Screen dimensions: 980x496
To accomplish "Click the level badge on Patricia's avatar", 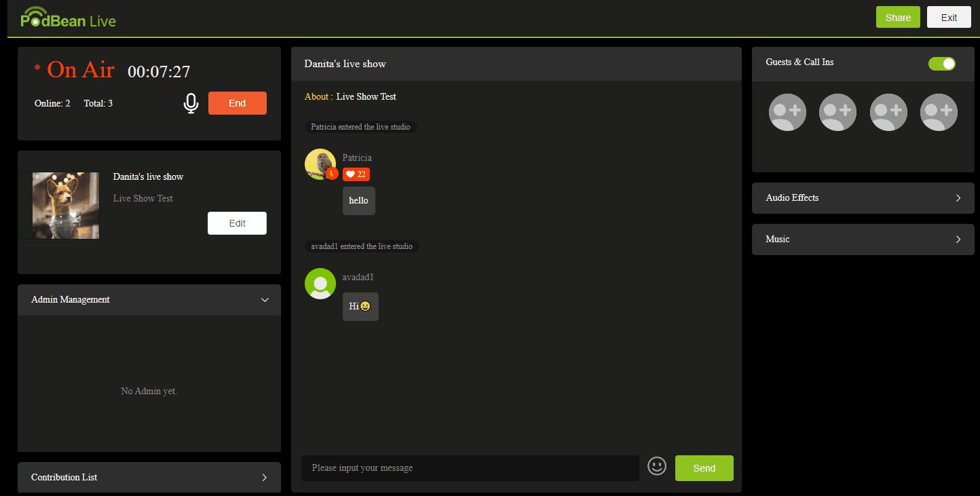I will click(332, 174).
